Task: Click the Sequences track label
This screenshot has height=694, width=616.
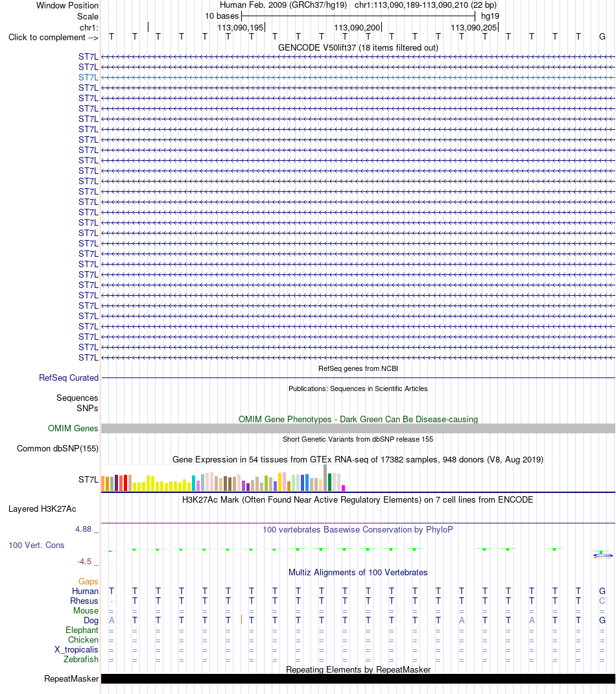Action: click(77, 398)
